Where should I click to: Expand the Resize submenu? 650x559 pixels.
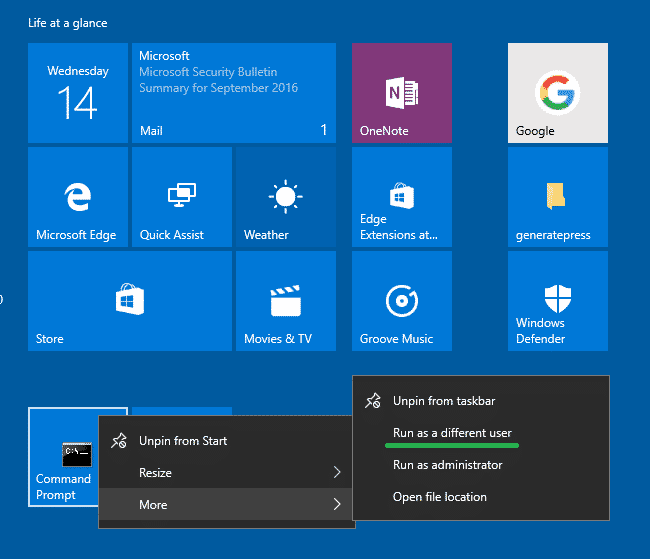point(226,472)
